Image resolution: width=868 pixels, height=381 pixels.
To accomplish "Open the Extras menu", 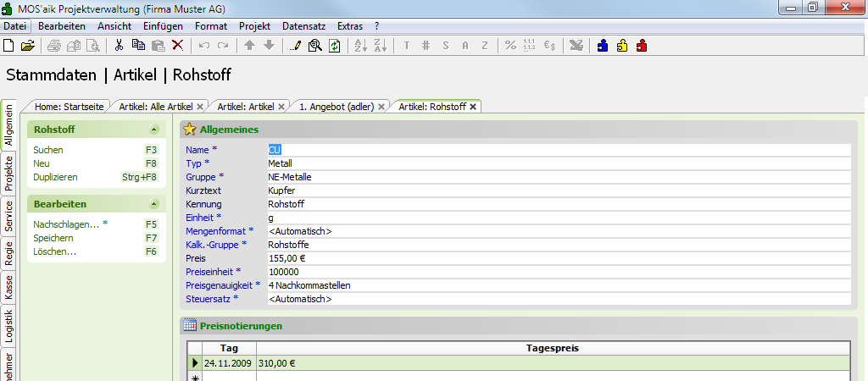I will (x=350, y=26).
